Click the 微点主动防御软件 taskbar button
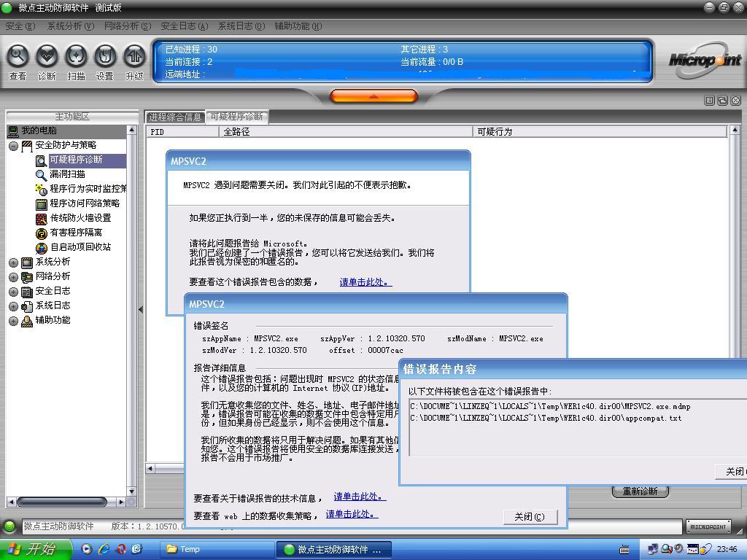 pos(334,549)
